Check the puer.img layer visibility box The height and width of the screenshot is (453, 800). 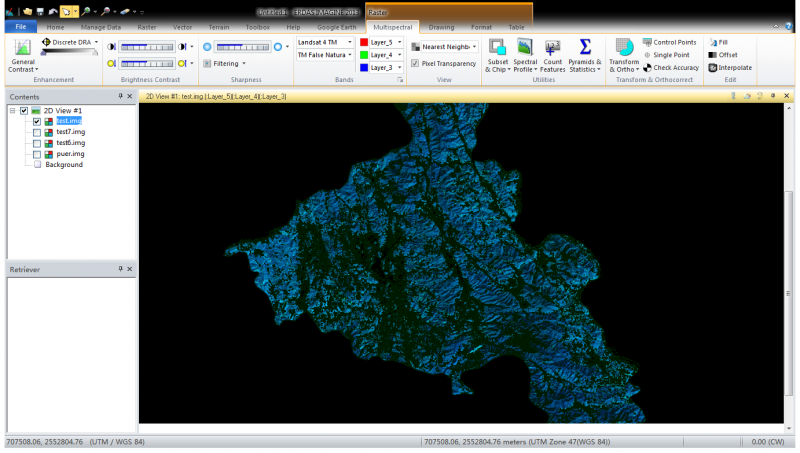click(x=37, y=154)
